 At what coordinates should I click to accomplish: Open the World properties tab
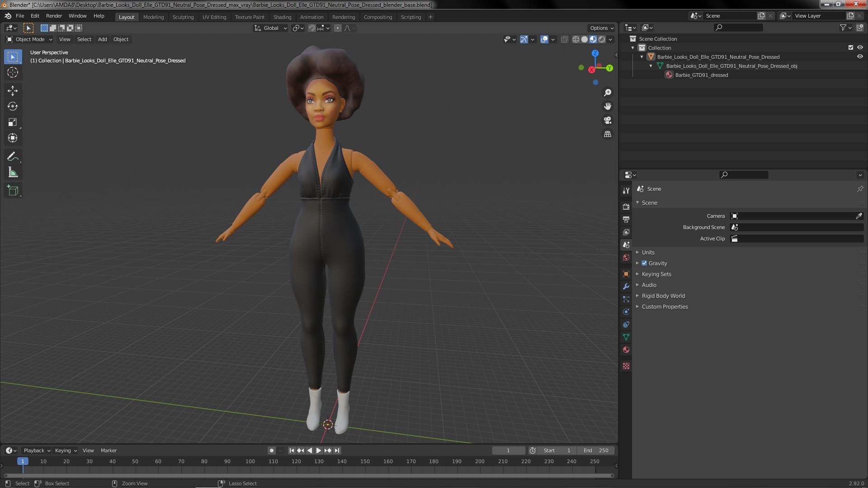[626, 258]
